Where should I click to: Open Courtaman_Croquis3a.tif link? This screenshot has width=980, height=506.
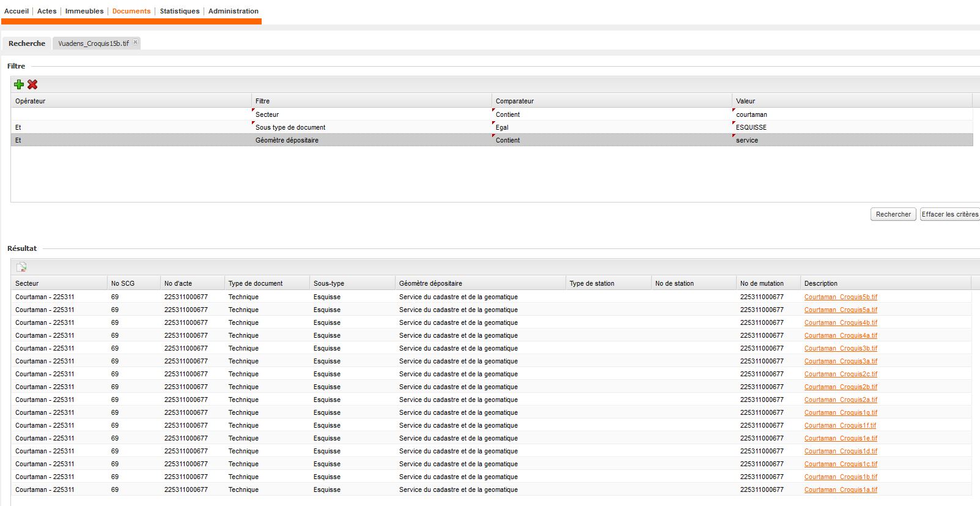pyautogui.click(x=841, y=361)
